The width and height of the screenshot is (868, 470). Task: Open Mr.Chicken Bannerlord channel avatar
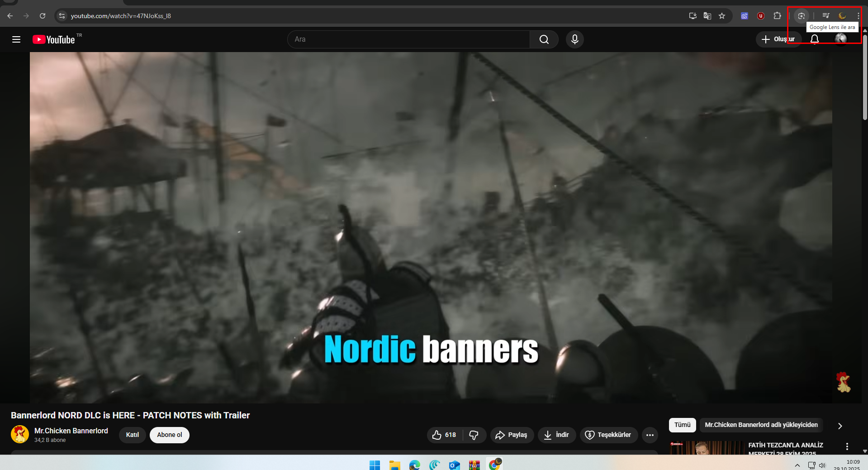pyautogui.click(x=20, y=435)
